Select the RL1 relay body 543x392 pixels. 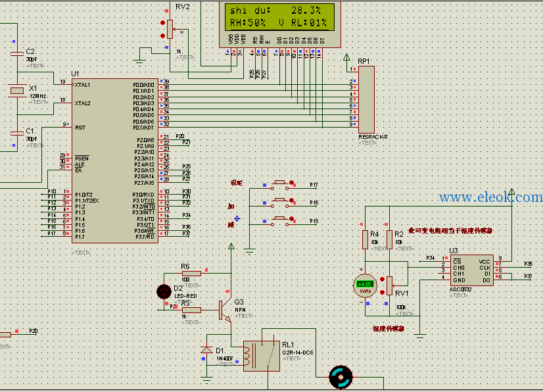click(x=262, y=356)
